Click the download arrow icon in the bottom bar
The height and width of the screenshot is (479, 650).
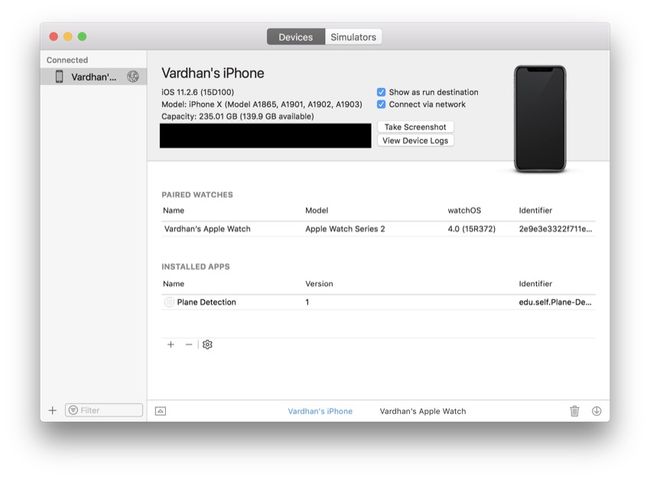pos(597,411)
